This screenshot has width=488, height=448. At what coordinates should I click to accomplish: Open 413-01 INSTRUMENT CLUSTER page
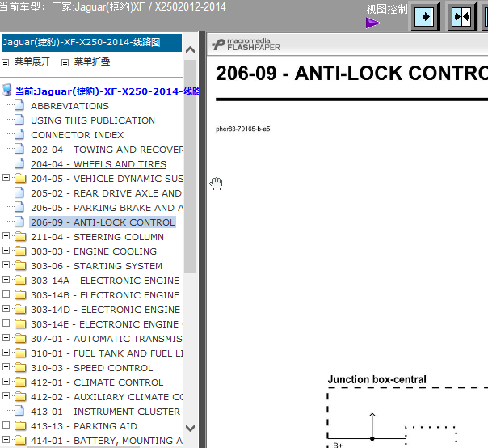(x=105, y=412)
